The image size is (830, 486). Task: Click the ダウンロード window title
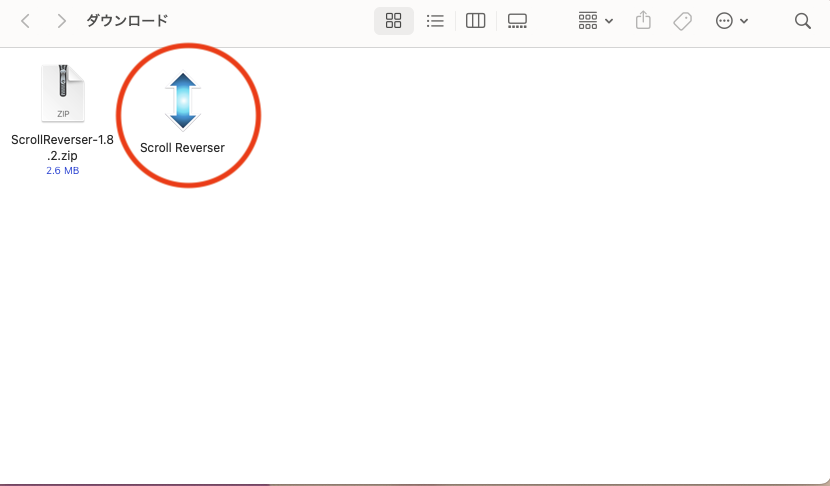tap(127, 21)
